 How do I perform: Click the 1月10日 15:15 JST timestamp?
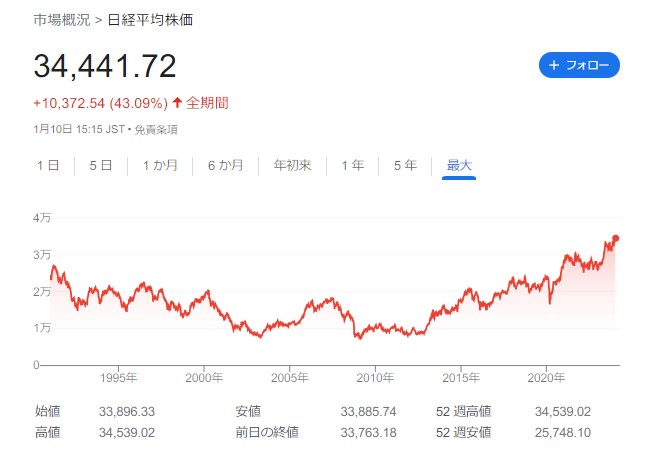click(x=79, y=129)
